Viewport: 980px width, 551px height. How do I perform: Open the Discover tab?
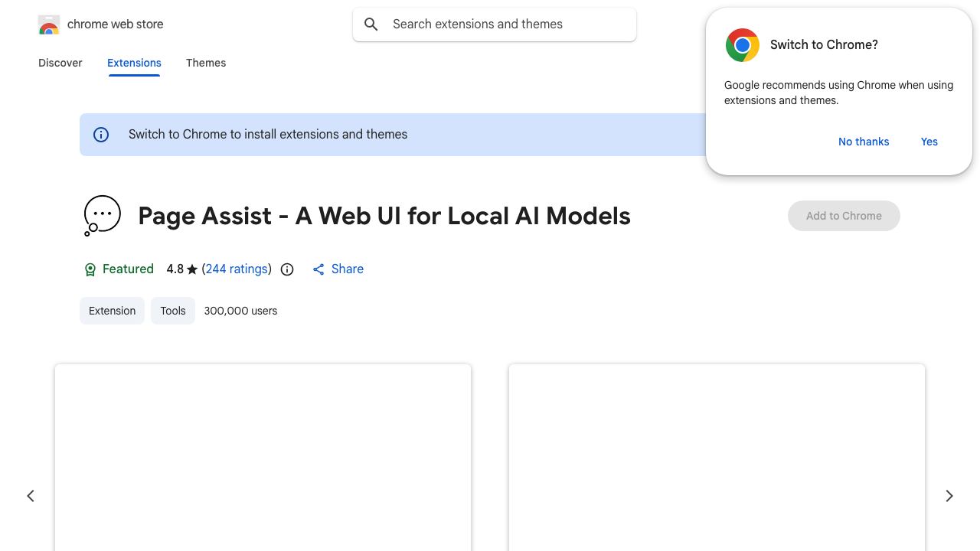pyautogui.click(x=60, y=63)
